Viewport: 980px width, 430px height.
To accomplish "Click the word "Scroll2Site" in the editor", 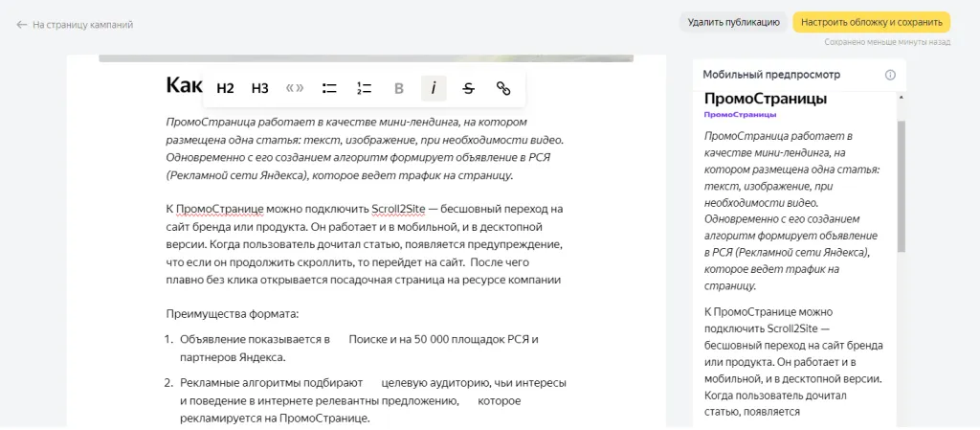I will [x=399, y=208].
